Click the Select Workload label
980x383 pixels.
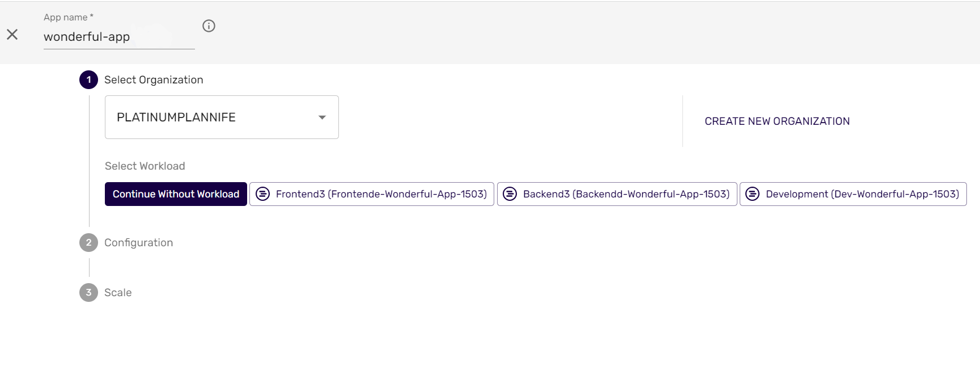(145, 166)
